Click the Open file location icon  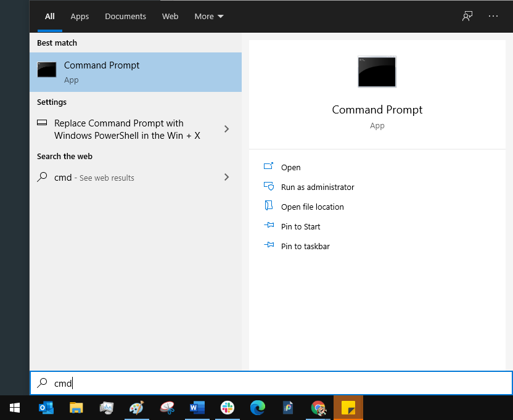click(x=269, y=207)
